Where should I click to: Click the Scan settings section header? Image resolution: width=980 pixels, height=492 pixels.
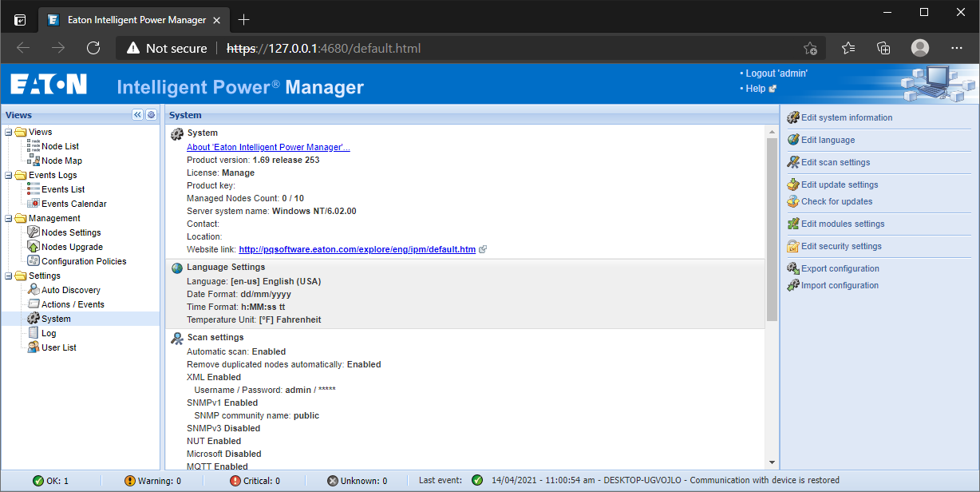coord(215,337)
